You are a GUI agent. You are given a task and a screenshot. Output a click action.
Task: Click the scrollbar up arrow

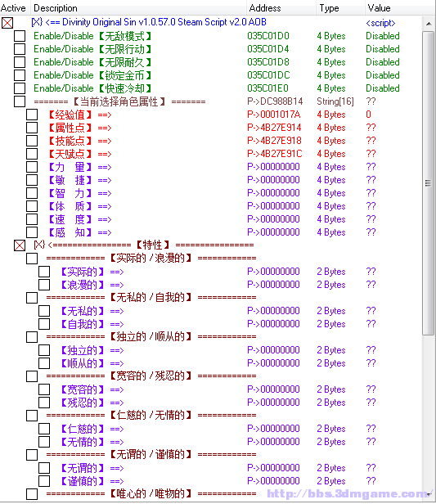point(429,24)
